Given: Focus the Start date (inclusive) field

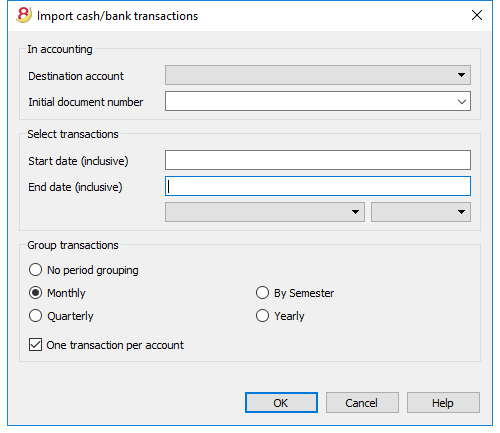Looking at the screenshot, I should [318, 160].
